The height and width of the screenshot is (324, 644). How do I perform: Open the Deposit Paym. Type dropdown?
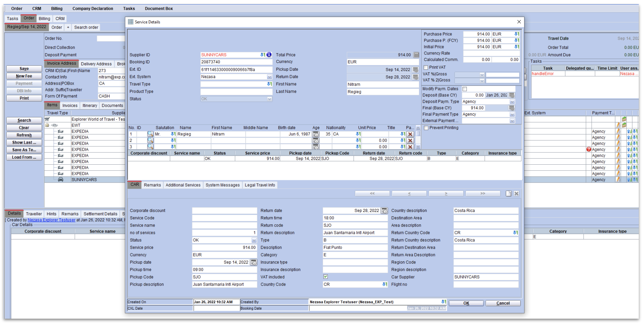[512, 102]
